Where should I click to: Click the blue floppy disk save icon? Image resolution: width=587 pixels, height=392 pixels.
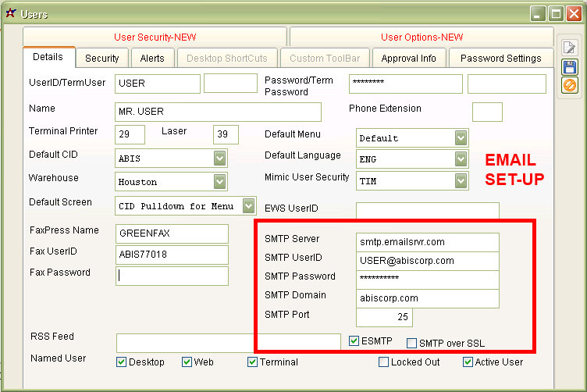click(x=569, y=66)
